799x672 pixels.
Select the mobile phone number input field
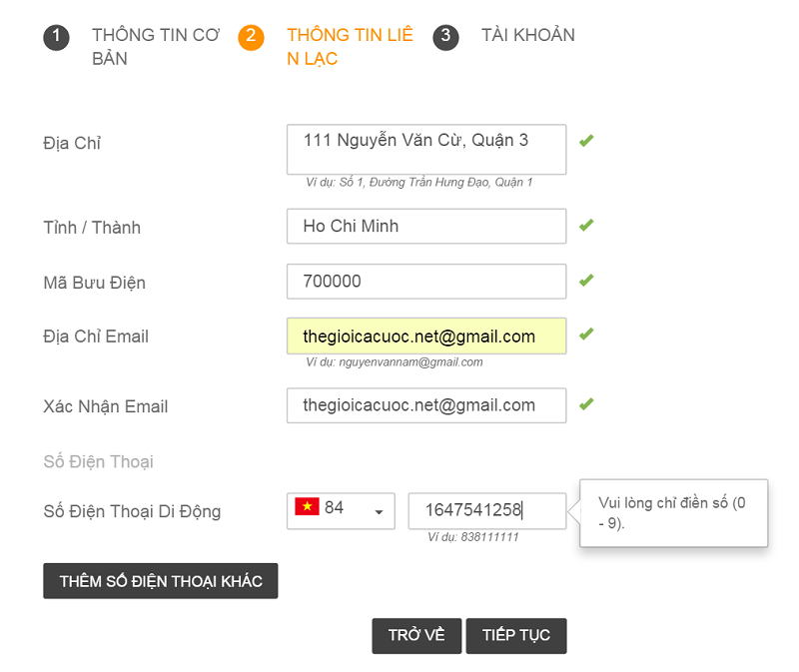point(488,510)
